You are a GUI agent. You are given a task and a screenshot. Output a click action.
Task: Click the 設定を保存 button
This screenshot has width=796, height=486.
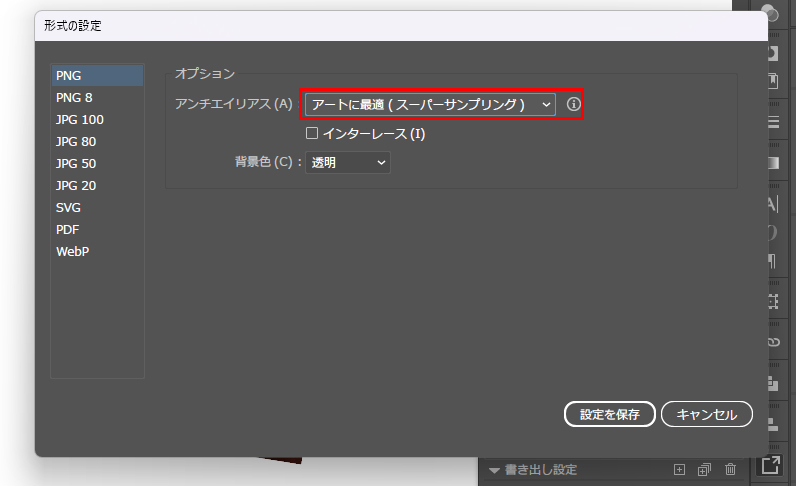pos(610,414)
